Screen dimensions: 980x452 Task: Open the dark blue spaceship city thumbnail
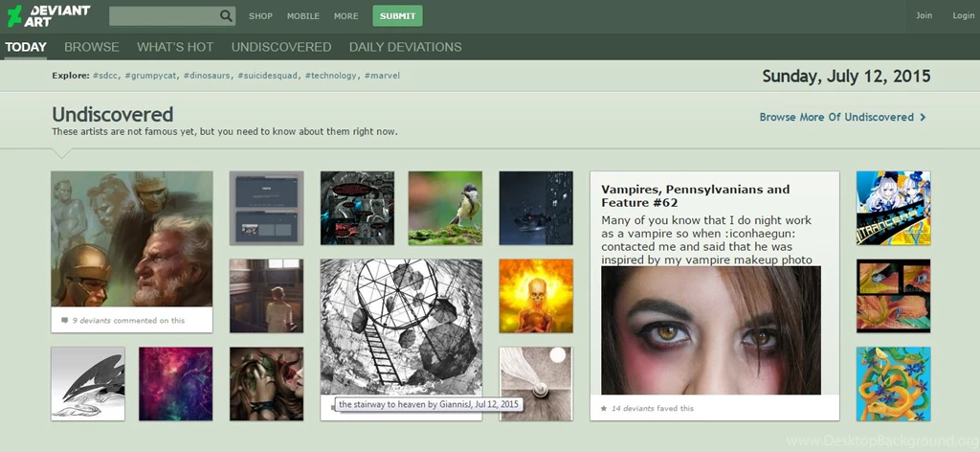click(536, 208)
